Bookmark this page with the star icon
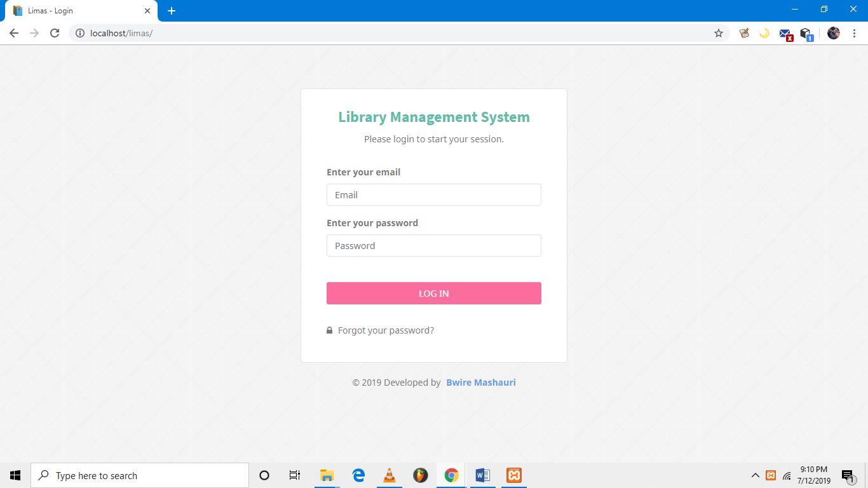The image size is (868, 488). [719, 33]
